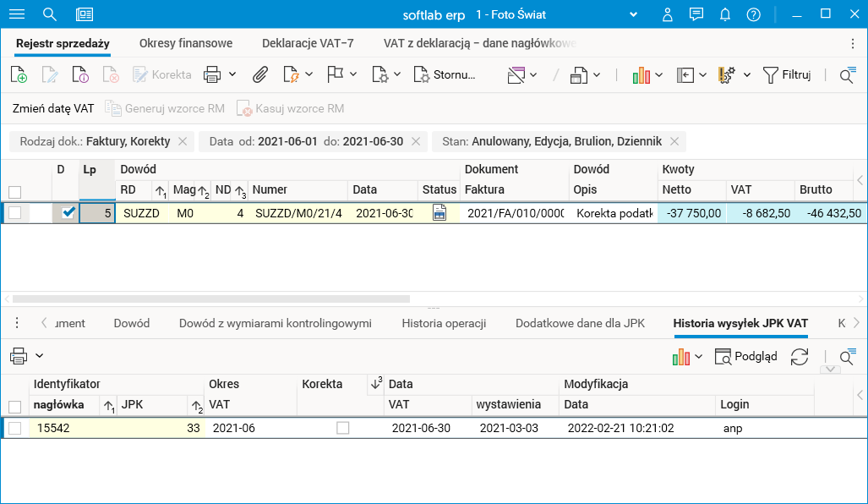Expand lower panel chart dropdown arrow
Viewport: 868px width, 504px height.
coord(699,357)
